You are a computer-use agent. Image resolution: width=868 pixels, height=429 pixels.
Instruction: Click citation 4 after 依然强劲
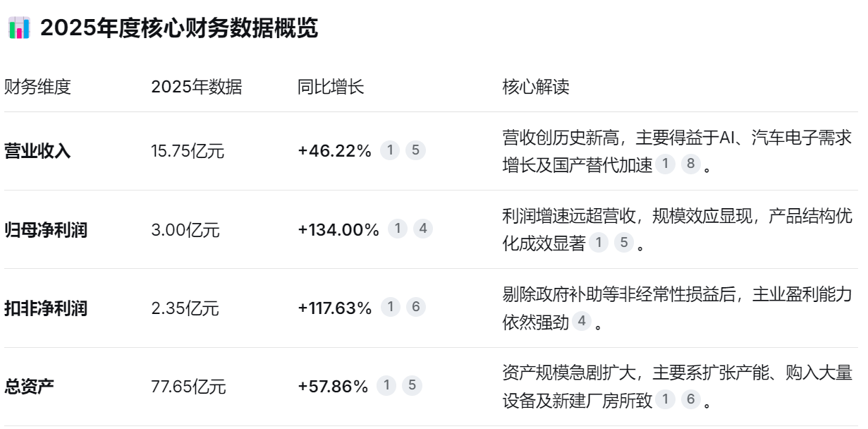[582, 322]
